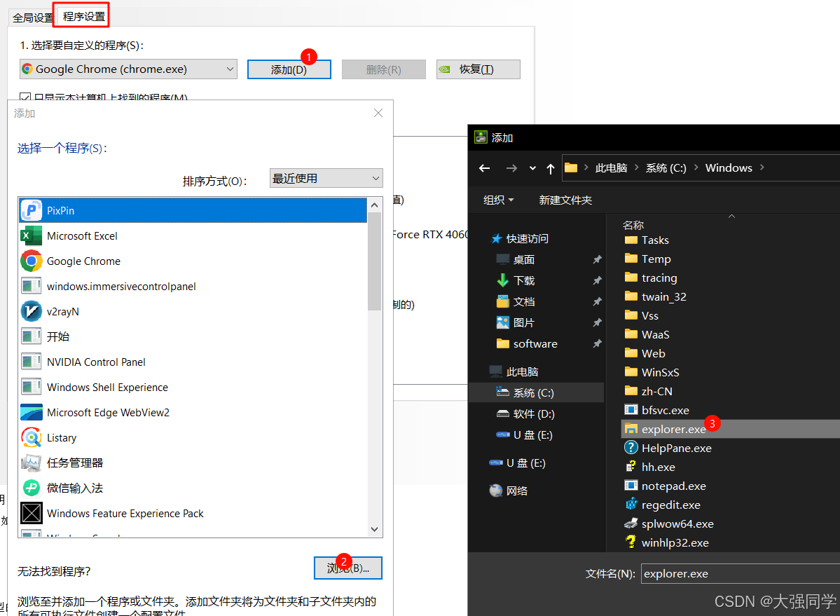
Task: Click the back arrow in file dialog
Action: (484, 168)
